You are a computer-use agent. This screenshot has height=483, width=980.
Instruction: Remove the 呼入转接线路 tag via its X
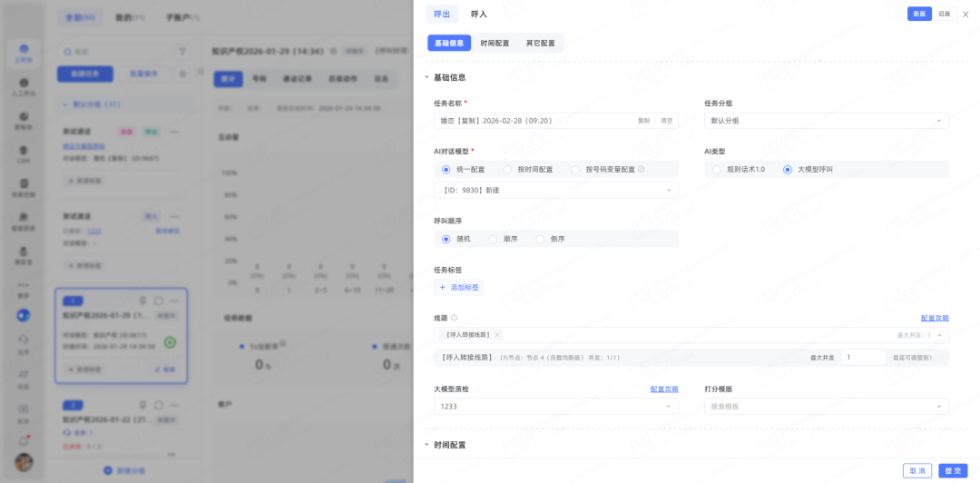(x=497, y=335)
